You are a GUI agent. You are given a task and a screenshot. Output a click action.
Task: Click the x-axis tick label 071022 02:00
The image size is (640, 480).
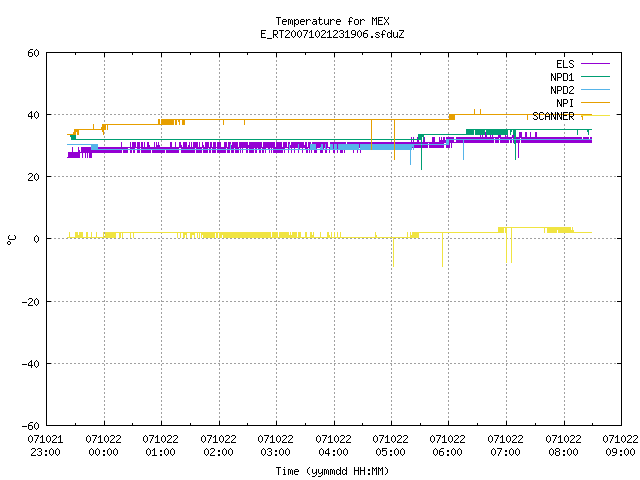[x=219, y=446]
